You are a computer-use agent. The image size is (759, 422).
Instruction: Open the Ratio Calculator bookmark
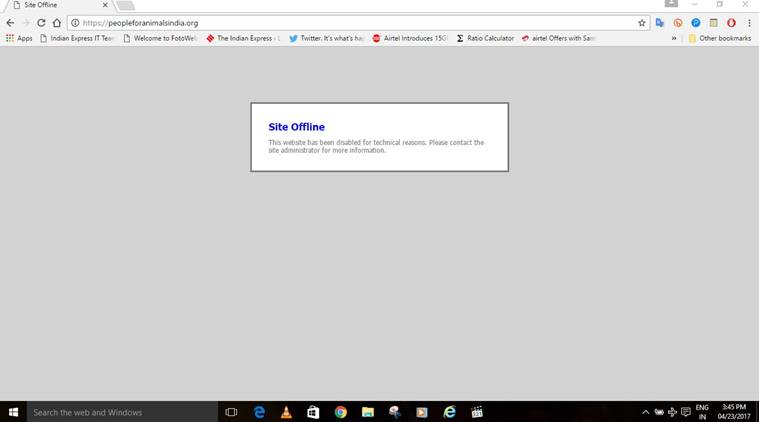tap(485, 38)
